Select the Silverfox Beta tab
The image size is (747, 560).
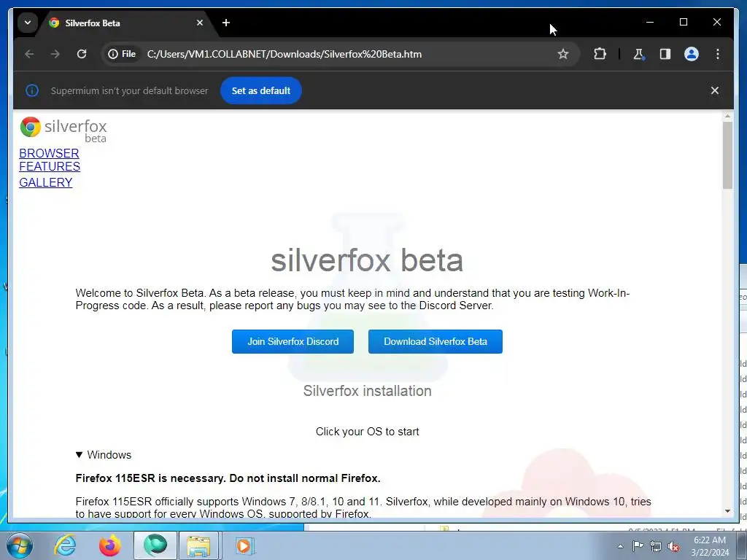click(126, 23)
